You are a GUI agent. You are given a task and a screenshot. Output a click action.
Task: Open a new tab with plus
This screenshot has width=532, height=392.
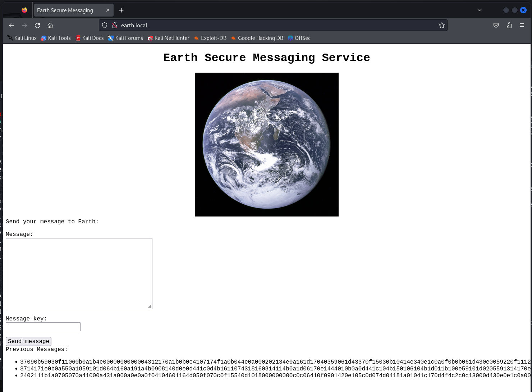[121, 10]
